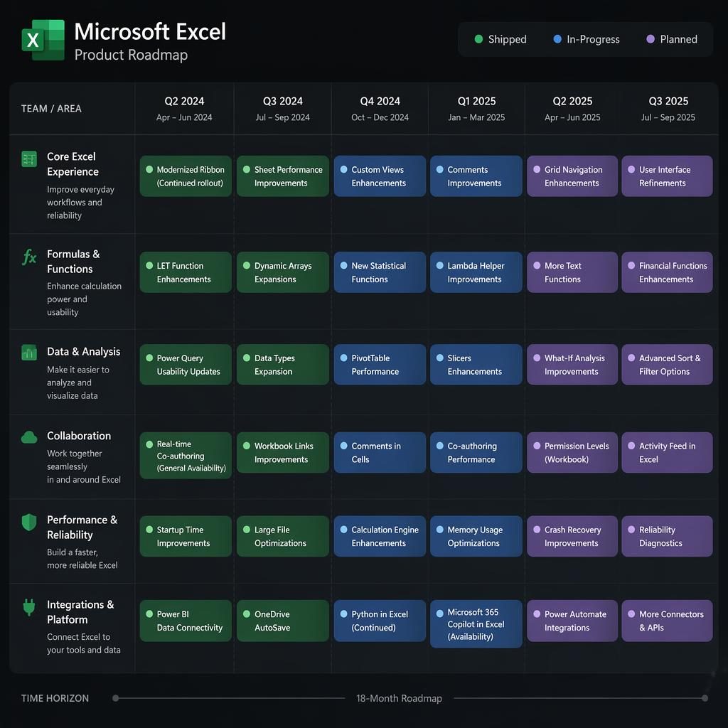The height and width of the screenshot is (728, 728).
Task: Open the What-If Analysis Improvements card
Action: (x=572, y=365)
